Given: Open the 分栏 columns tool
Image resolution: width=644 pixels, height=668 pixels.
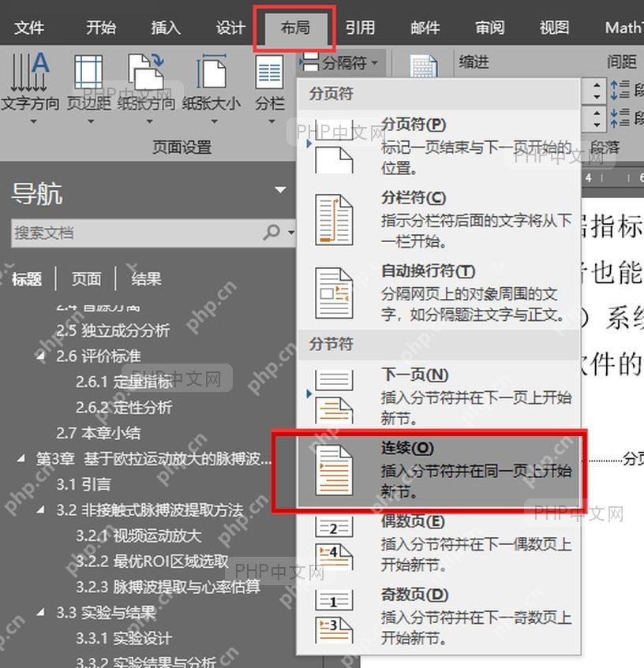Looking at the screenshot, I should 270,88.
